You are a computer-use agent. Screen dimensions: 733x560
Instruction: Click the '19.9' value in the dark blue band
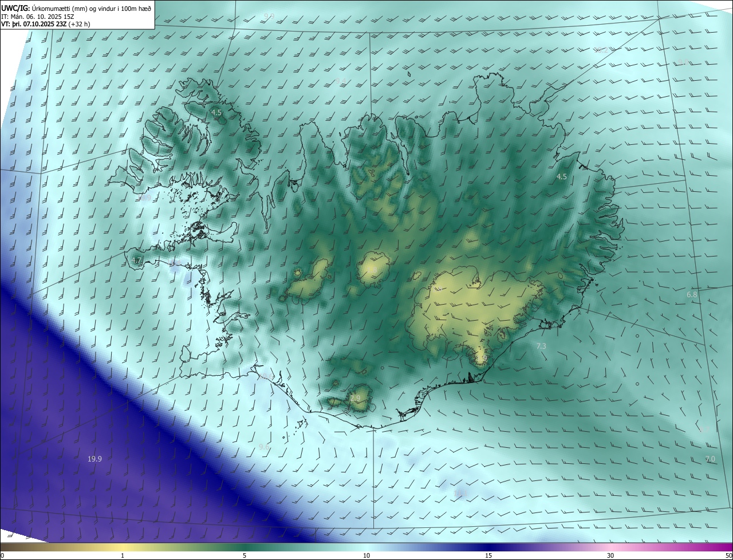[x=94, y=459]
